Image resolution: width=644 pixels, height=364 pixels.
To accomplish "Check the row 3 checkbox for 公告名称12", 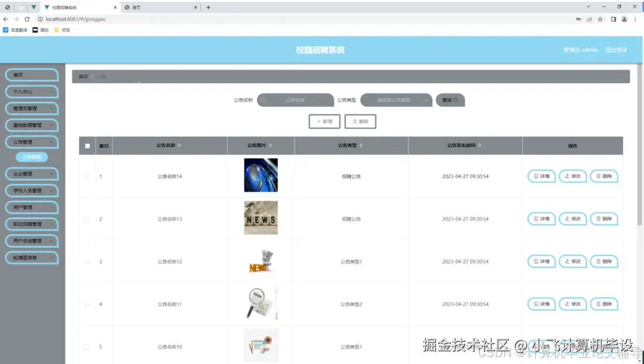I will tap(86, 261).
